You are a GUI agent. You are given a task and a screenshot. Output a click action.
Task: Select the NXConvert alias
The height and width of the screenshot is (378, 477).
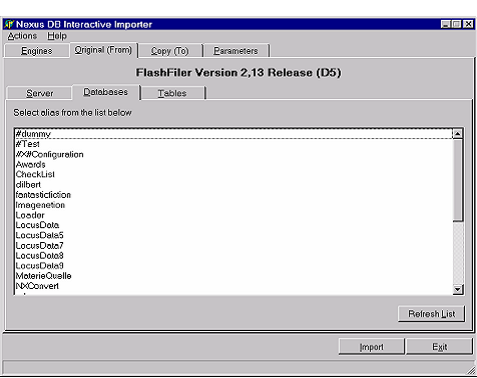point(234,286)
